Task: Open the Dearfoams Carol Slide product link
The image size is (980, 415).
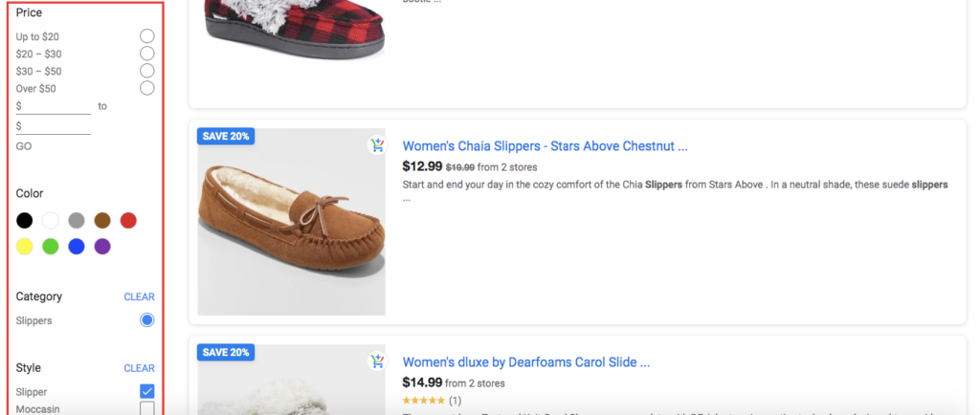Action: (526, 362)
